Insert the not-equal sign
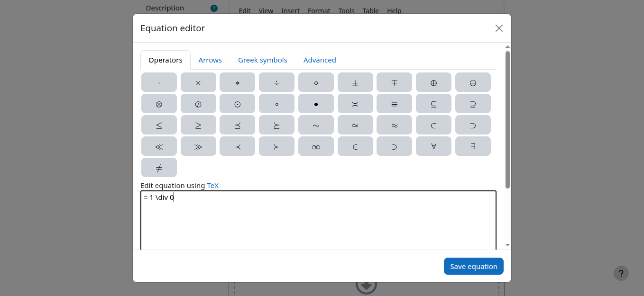Image resolution: width=644 pixels, height=296 pixels. pyautogui.click(x=159, y=168)
